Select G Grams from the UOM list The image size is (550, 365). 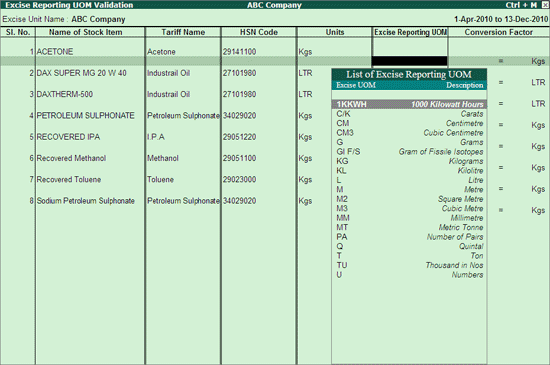click(409, 142)
